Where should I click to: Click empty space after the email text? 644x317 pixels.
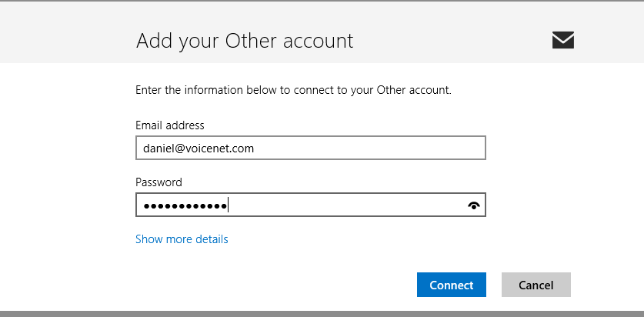pos(369,148)
